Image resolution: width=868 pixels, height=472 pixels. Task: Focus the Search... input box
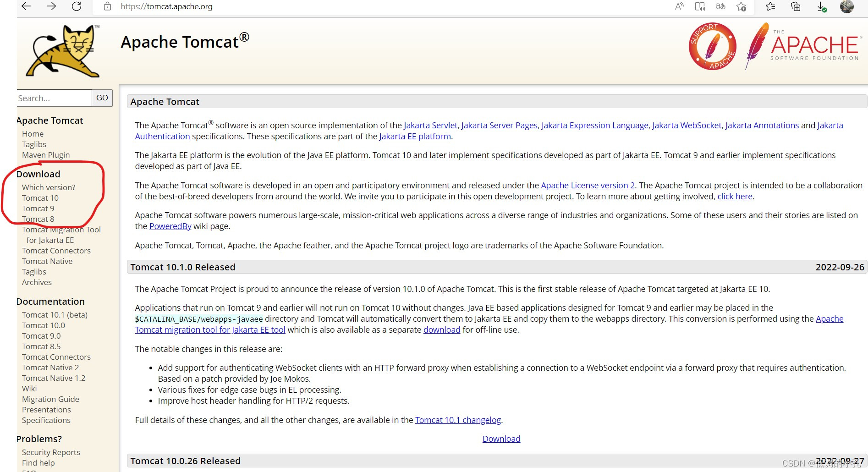[x=54, y=98]
